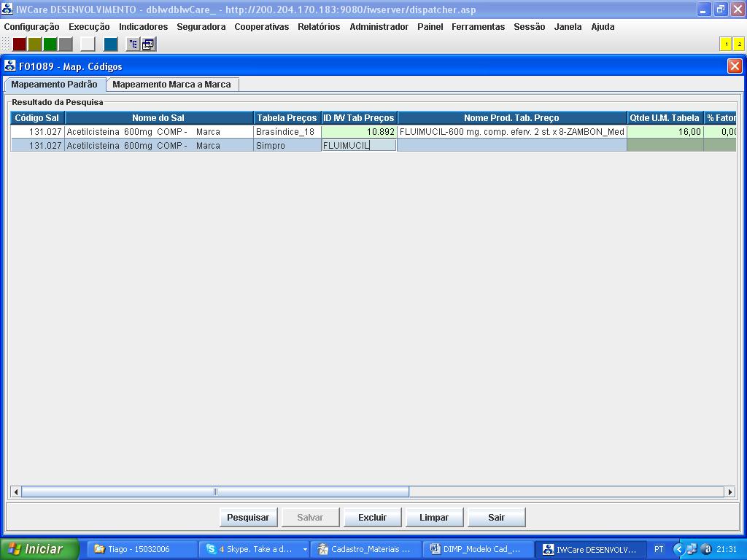Click the cascading windows toolbar icon

pyautogui.click(x=148, y=44)
